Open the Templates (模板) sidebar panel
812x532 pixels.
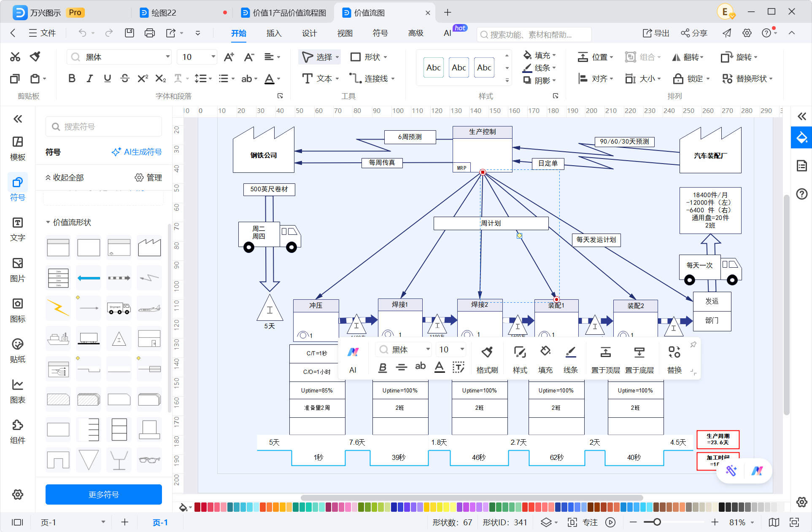pyautogui.click(x=18, y=148)
